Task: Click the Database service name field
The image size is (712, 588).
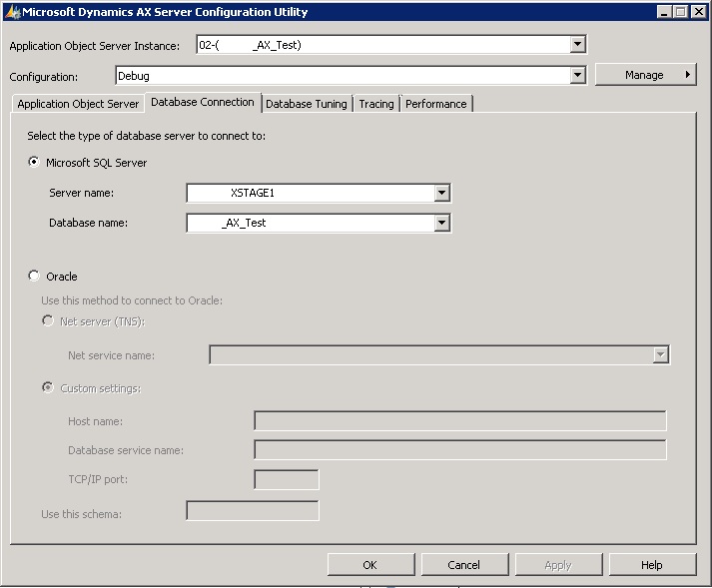Action: click(460, 450)
